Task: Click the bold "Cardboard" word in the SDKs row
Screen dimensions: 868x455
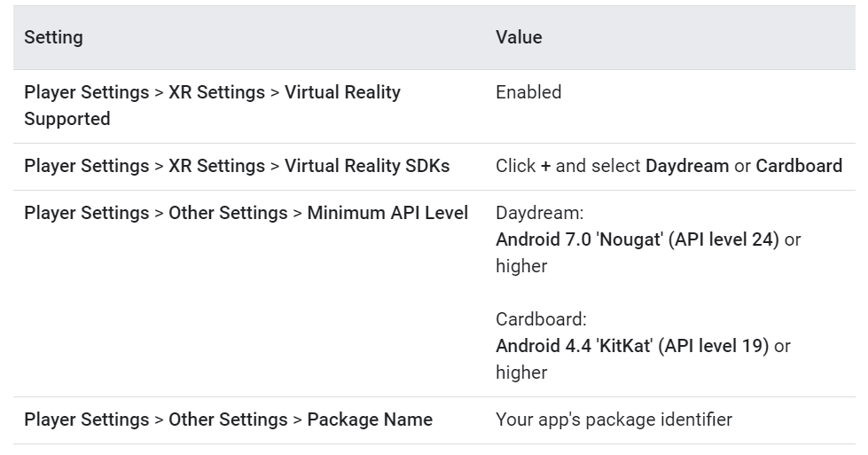Action: (799, 166)
